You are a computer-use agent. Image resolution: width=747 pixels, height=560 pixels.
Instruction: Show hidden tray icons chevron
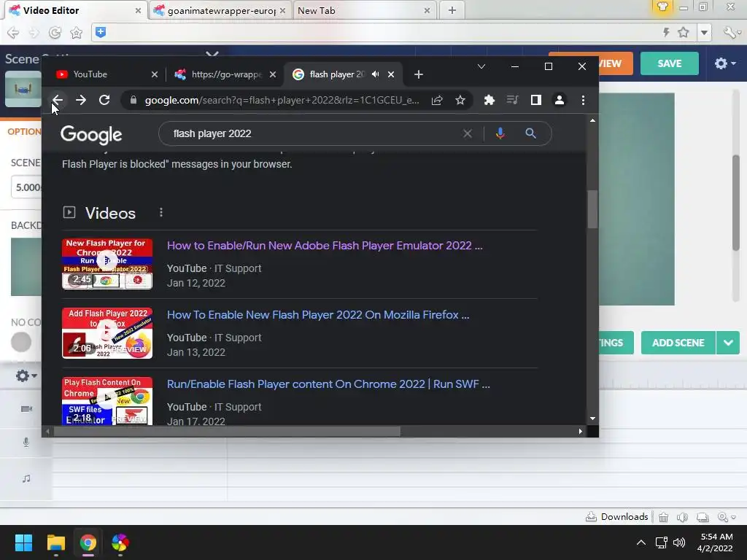(x=641, y=542)
